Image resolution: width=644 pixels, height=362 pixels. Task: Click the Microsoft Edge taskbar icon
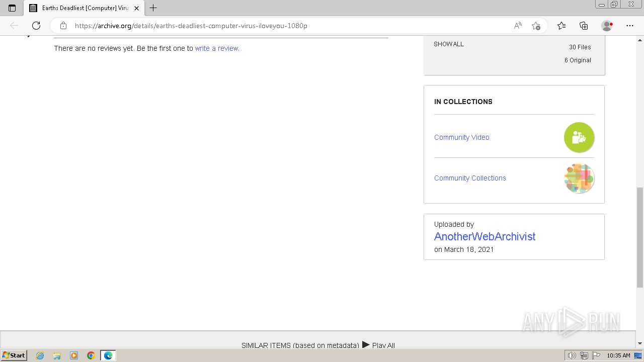pos(108,355)
